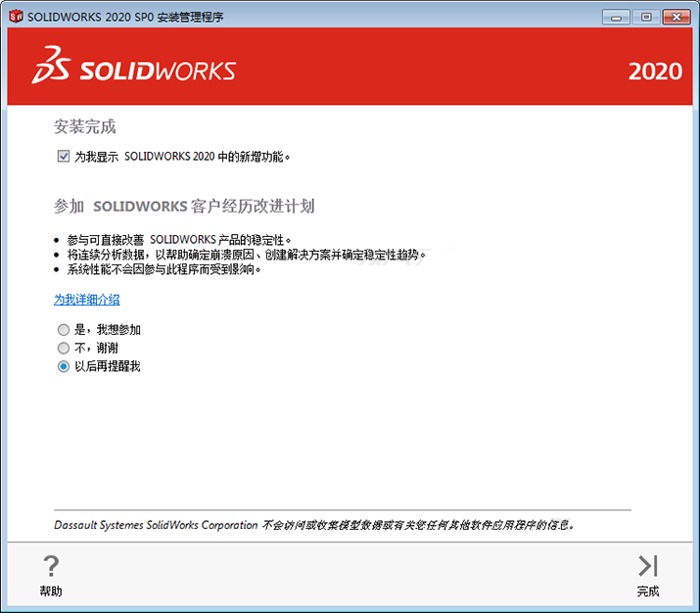Click the Finish (完成) arrow icon
The image size is (700, 613).
(648, 566)
